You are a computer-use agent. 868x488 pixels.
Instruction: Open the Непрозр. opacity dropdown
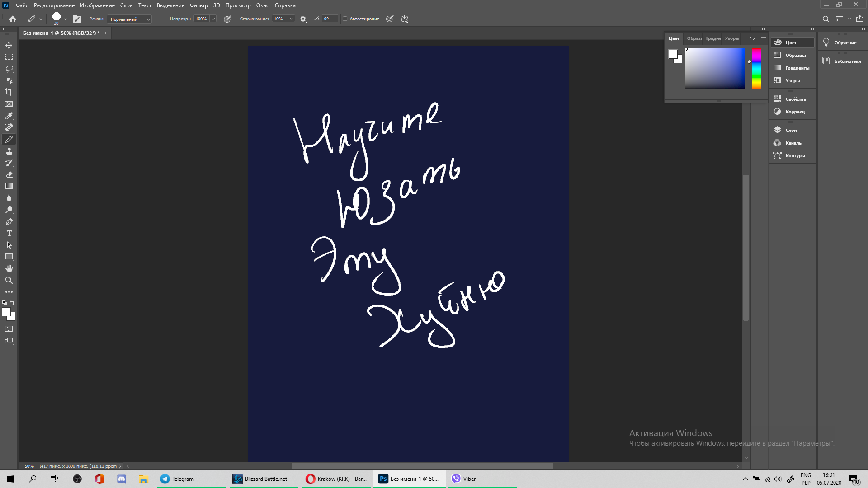(212, 19)
